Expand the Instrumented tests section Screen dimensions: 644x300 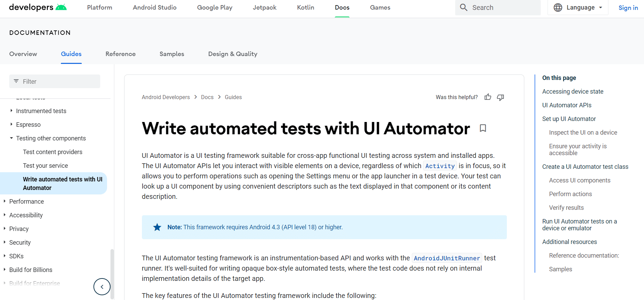(x=11, y=111)
